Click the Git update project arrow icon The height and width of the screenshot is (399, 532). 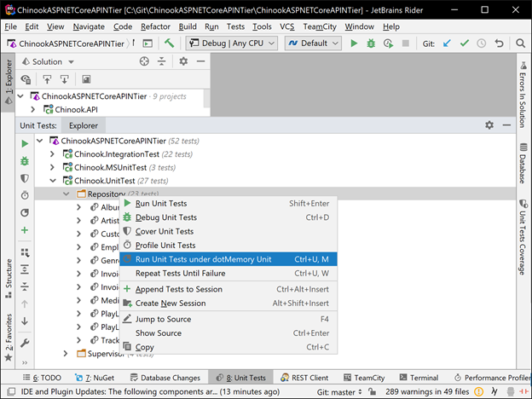tap(448, 43)
